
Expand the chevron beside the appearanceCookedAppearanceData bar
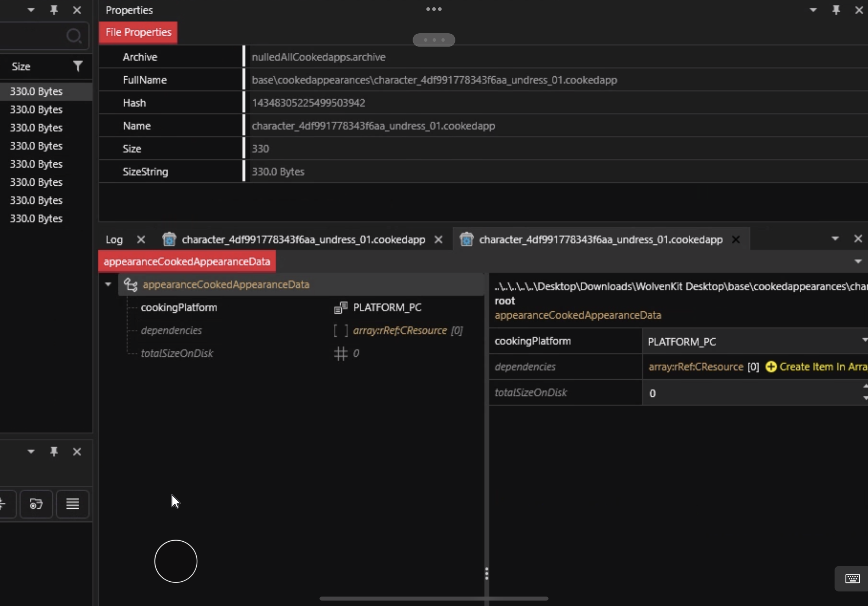(x=857, y=261)
